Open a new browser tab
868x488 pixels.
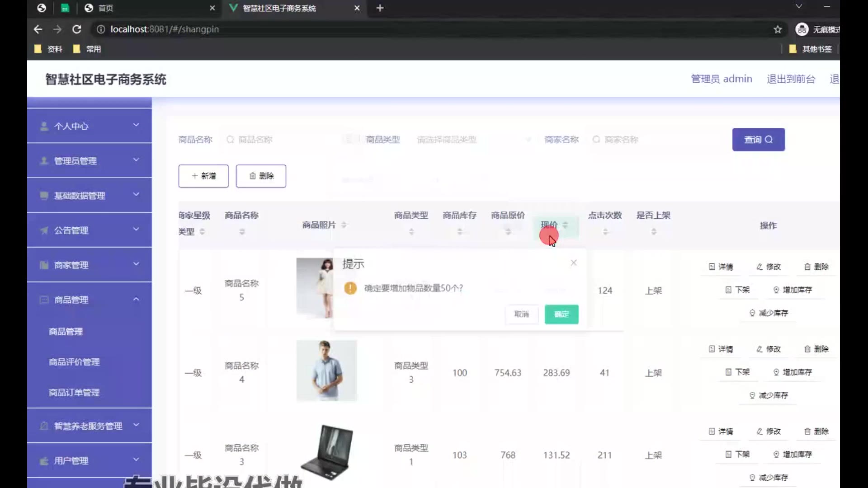point(380,8)
